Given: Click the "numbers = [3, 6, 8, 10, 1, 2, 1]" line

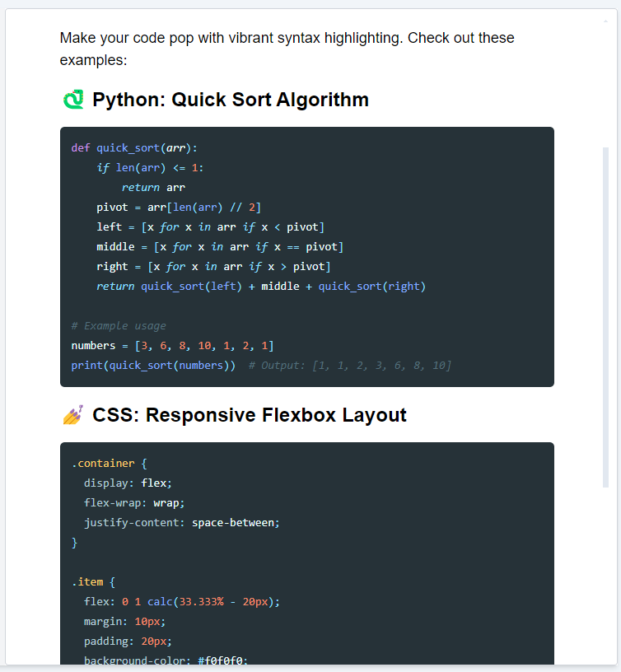Looking at the screenshot, I should pos(172,346).
